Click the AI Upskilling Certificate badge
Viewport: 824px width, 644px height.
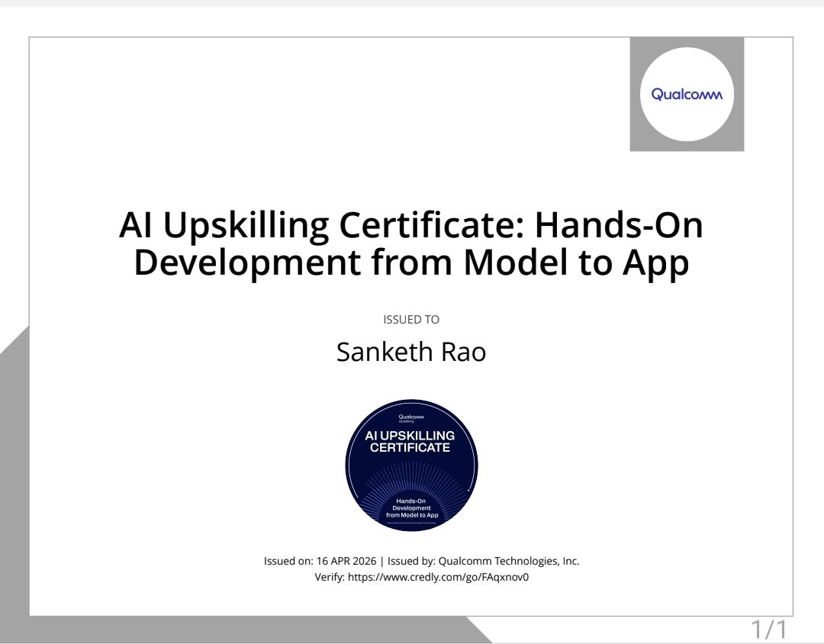411,465
